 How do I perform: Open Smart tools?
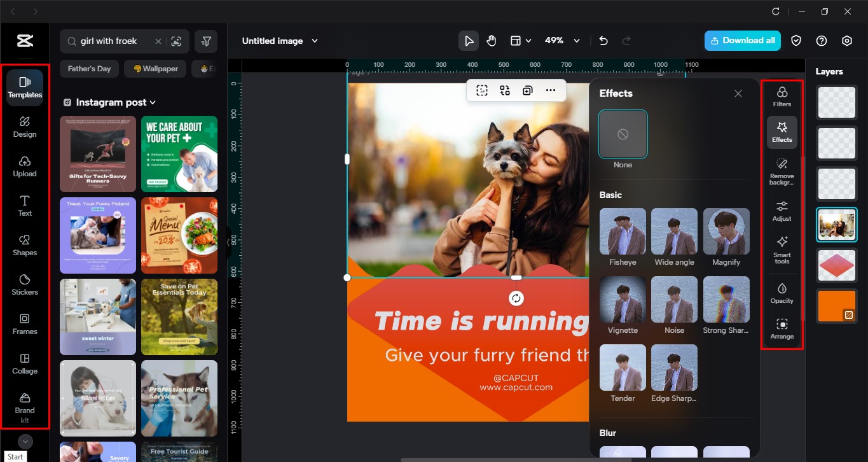782,251
